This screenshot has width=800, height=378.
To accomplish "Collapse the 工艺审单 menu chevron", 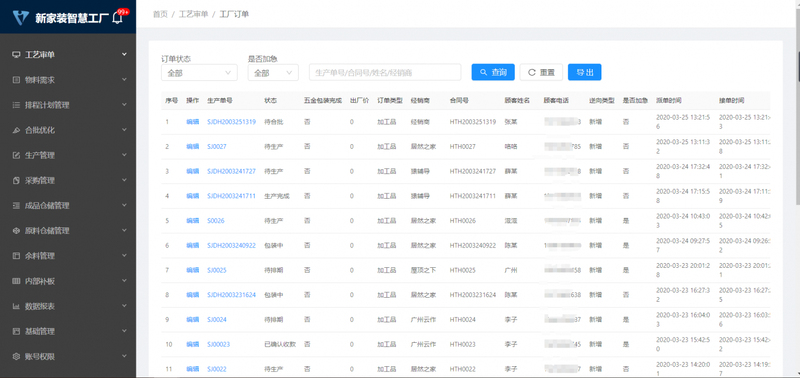I will (124, 54).
